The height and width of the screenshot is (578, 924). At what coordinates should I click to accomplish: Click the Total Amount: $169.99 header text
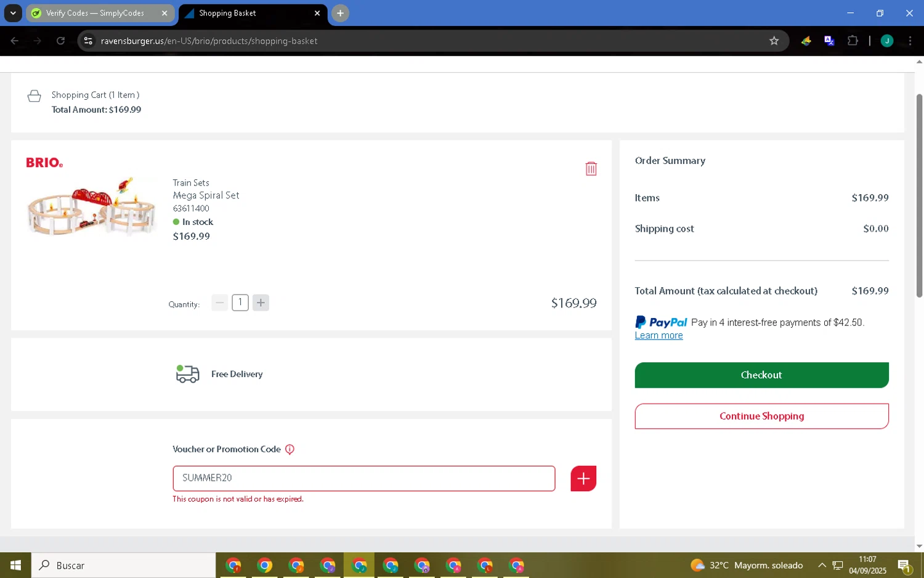tap(96, 110)
